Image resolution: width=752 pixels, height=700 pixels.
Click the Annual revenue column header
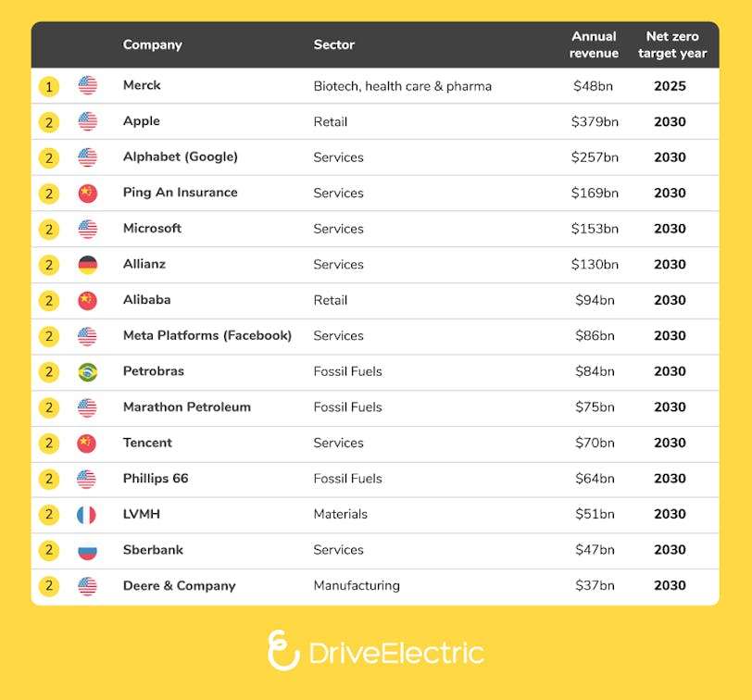(594, 44)
